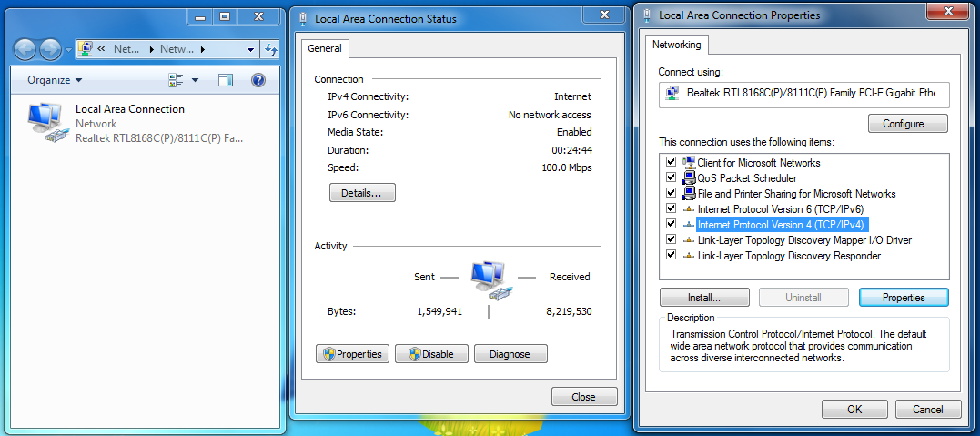Expand the address bar history dropdown
The height and width of the screenshot is (436, 980).
pos(251,49)
